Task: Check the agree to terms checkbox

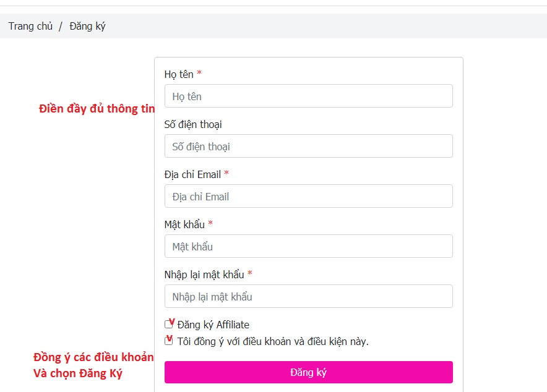Action: point(169,341)
